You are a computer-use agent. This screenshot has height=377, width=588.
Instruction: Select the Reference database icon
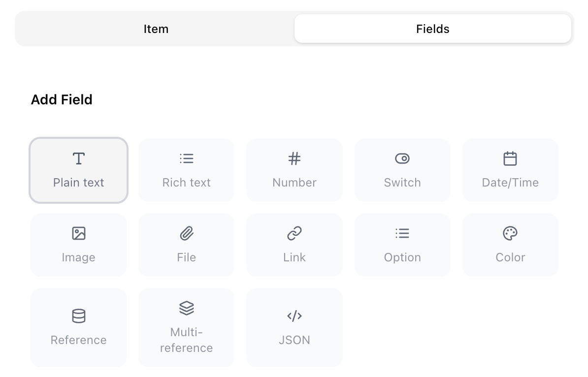point(78,316)
